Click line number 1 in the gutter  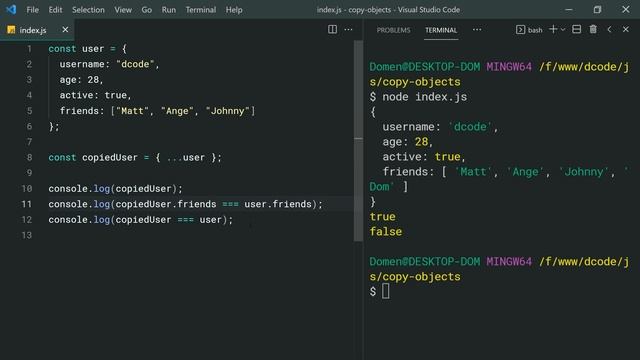coord(29,49)
